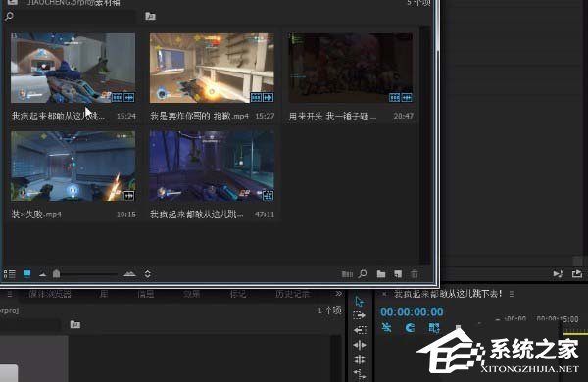Click the audio waveform badge on the 15:24 clip
The image size is (588, 382).
[x=129, y=98]
